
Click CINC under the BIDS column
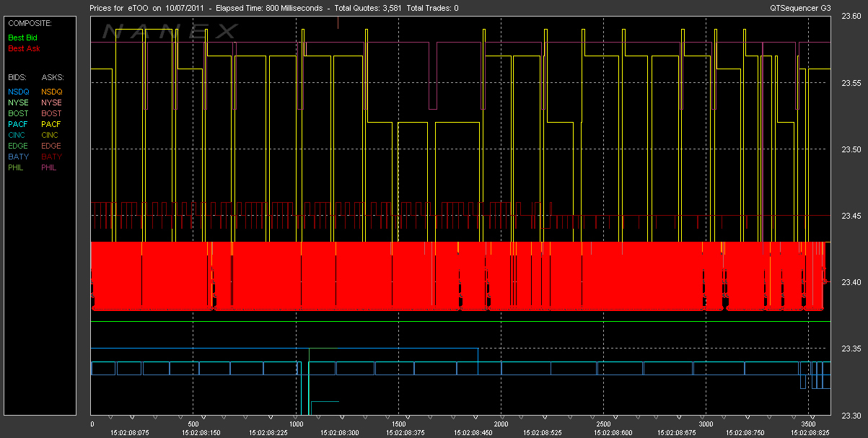17,135
